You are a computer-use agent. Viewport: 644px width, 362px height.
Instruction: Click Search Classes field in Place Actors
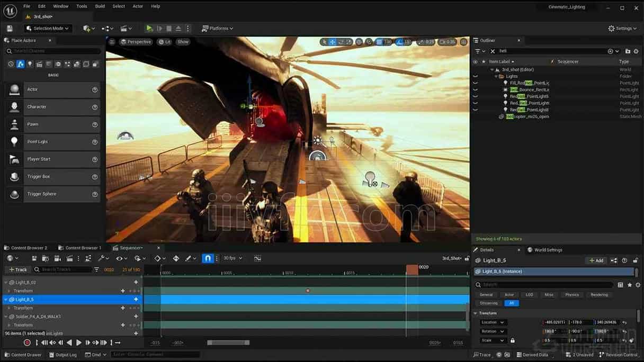tap(53, 51)
